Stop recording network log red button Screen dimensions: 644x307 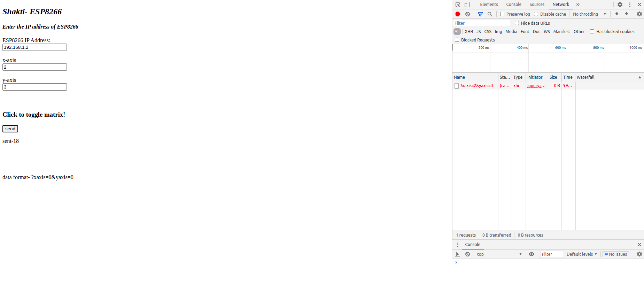click(x=458, y=14)
